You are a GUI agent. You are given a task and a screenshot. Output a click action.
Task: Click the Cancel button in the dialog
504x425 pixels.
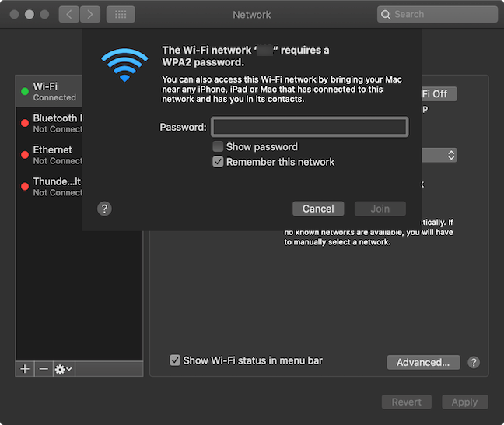click(x=318, y=209)
